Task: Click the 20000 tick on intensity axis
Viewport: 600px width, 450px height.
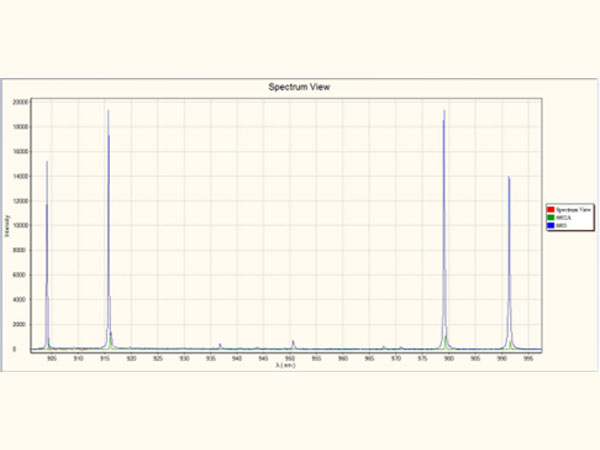Action: coord(19,102)
